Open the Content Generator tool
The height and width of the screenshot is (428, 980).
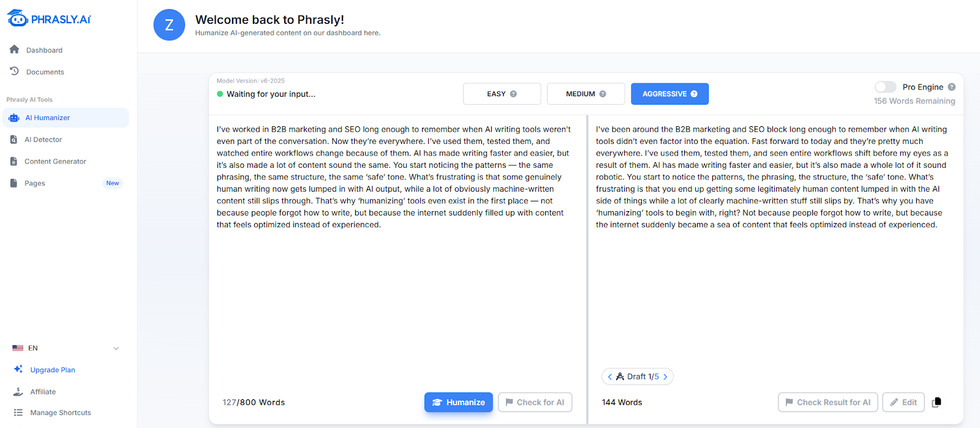coord(55,161)
